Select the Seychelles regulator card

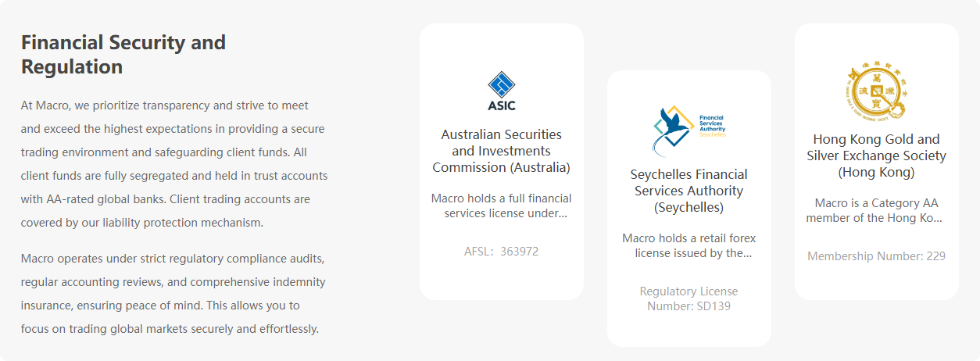(689, 209)
